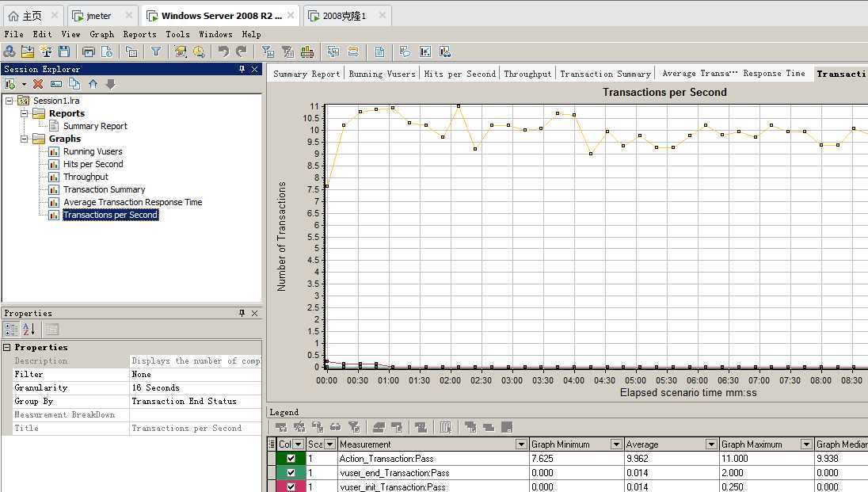Viewport: 868px width, 492px height.
Task: Open the Col column dropdown in Legend
Action: click(x=299, y=444)
